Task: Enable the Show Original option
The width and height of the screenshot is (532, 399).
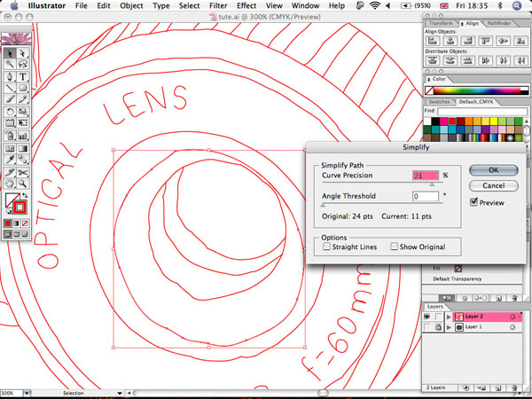Action: (x=394, y=246)
